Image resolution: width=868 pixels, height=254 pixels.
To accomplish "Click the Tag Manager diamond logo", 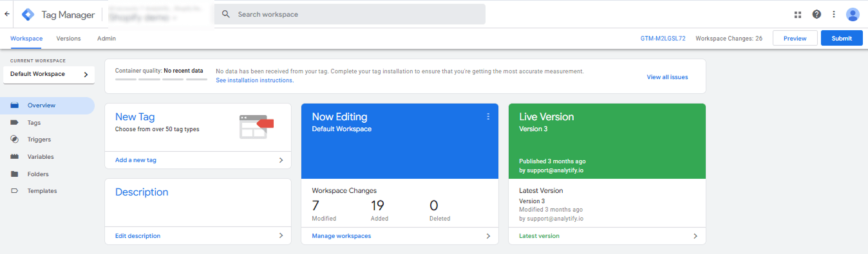I will click(28, 14).
